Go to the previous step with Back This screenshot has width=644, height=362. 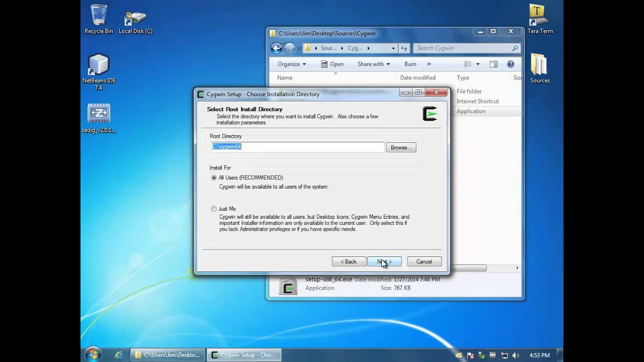click(349, 261)
